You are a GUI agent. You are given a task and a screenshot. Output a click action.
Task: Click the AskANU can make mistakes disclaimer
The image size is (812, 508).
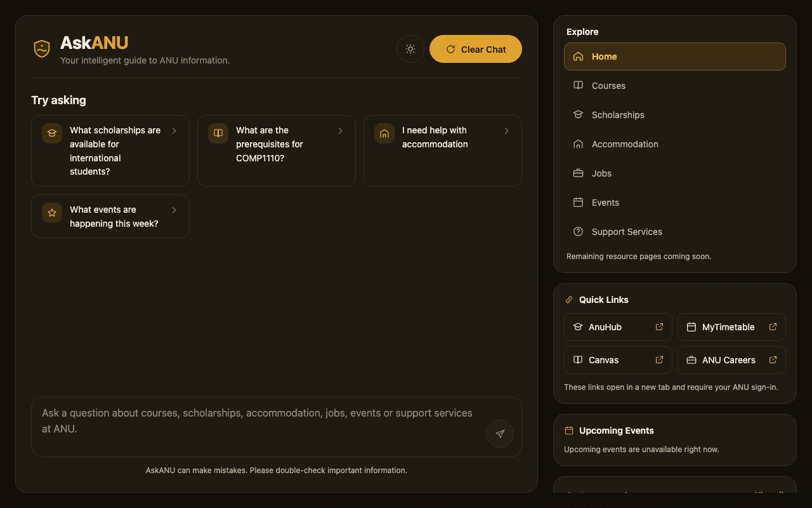pyautogui.click(x=277, y=471)
